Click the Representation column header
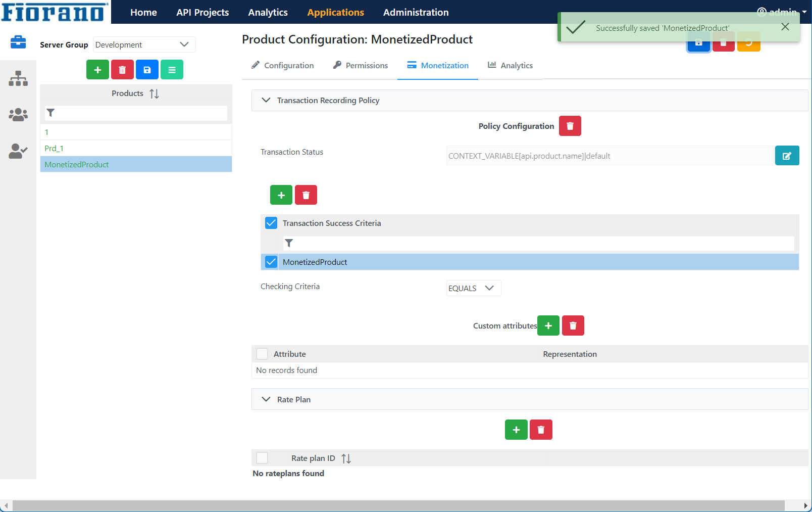This screenshot has width=812, height=512. pos(570,354)
